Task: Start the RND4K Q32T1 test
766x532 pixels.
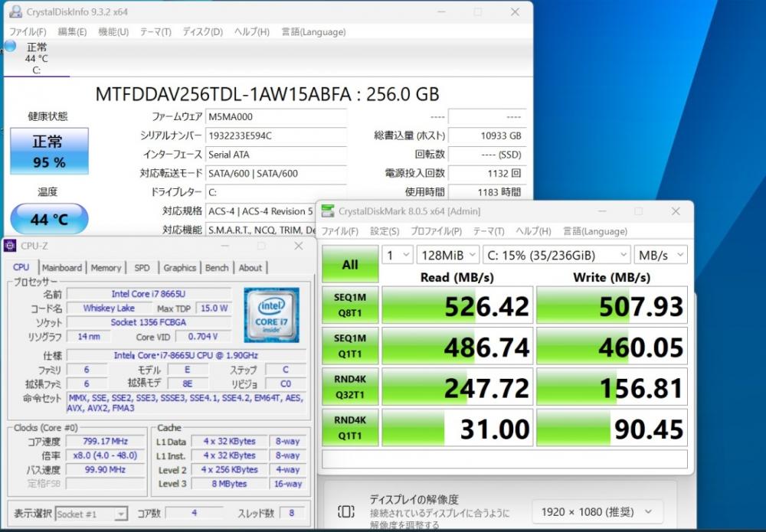Action: pyautogui.click(x=350, y=387)
